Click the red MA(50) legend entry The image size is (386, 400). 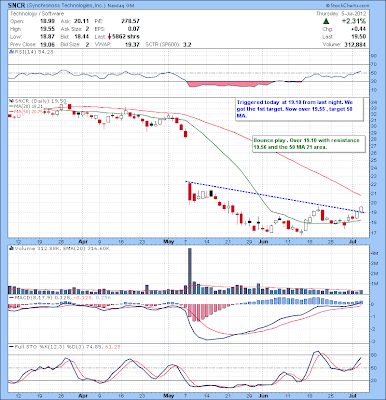coord(25,111)
